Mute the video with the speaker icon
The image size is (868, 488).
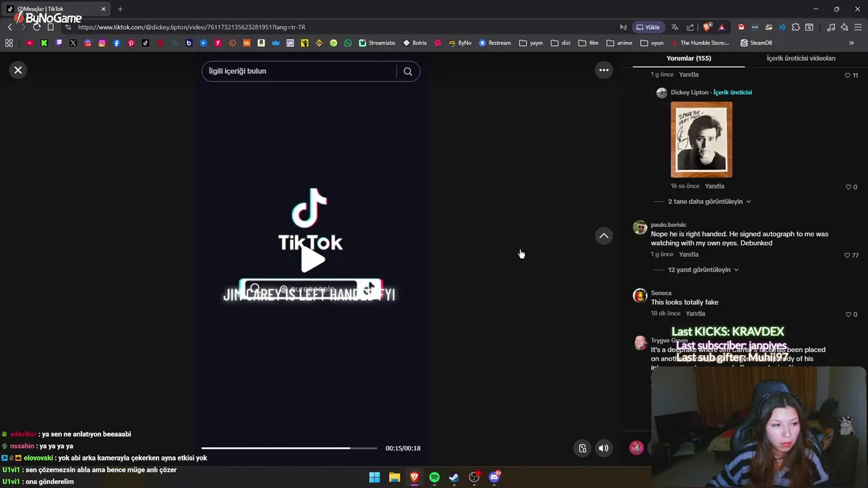point(604,448)
